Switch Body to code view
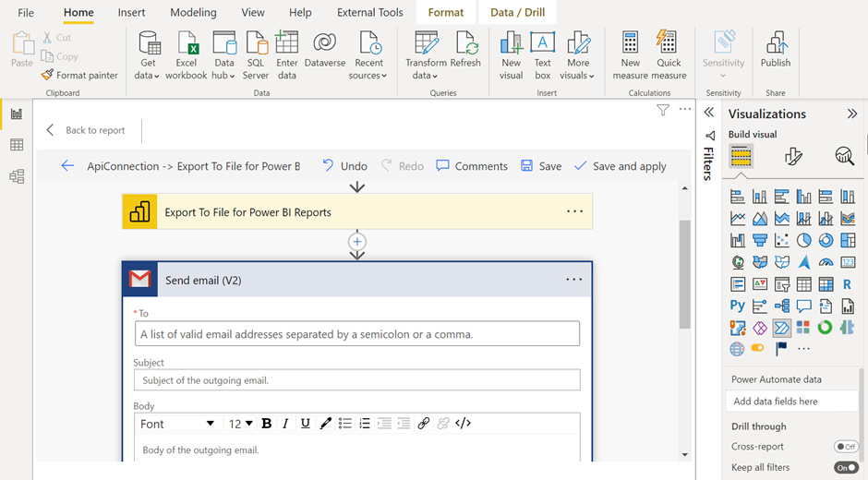The width and height of the screenshot is (868, 480). coord(464,424)
